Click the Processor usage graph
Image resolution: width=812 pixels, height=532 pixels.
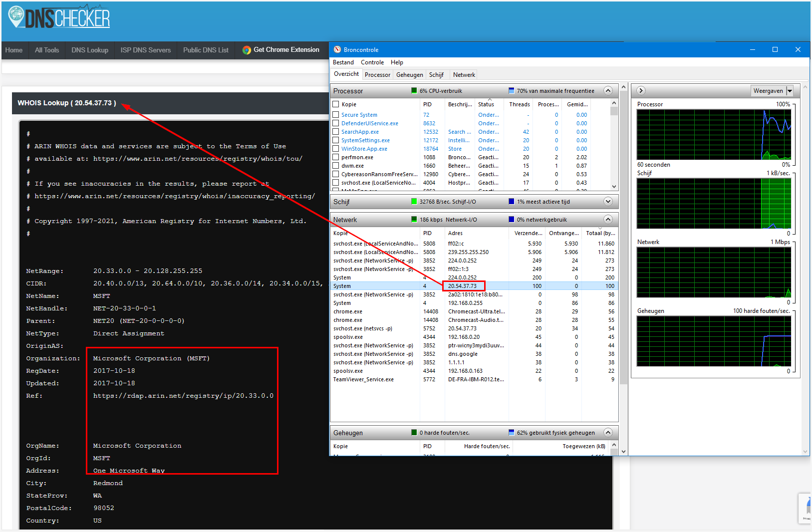[714, 134]
